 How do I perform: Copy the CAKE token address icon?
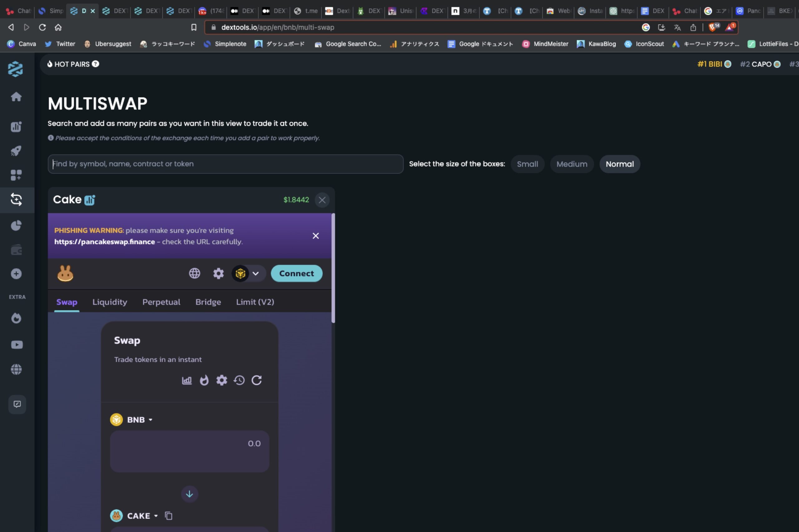pyautogui.click(x=168, y=515)
